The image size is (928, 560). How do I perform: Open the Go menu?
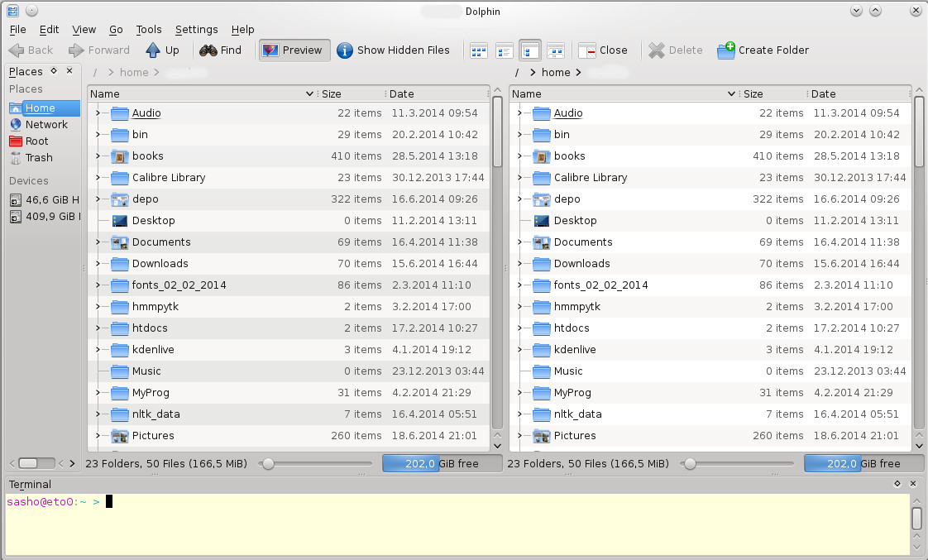point(116,30)
